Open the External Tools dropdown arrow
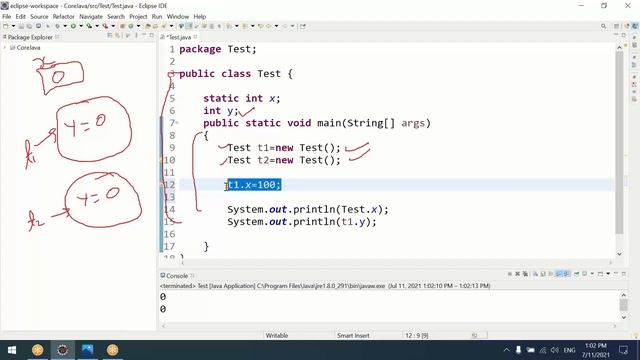Image resolution: width=640 pixels, height=360 pixels. [113, 26]
